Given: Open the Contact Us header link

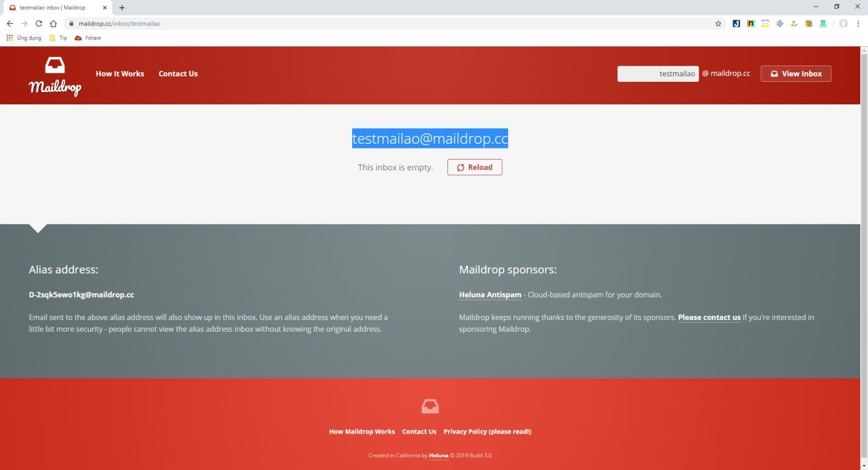Looking at the screenshot, I should pos(178,74).
